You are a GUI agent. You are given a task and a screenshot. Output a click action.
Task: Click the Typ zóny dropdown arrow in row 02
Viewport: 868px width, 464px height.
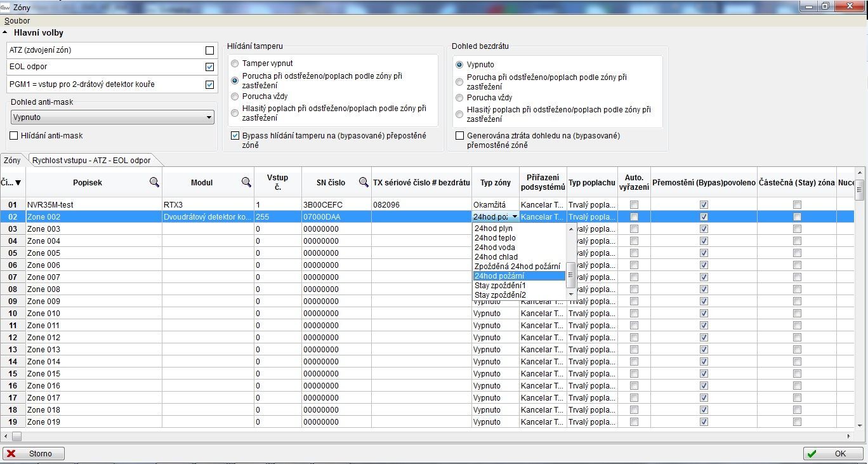[514, 217]
